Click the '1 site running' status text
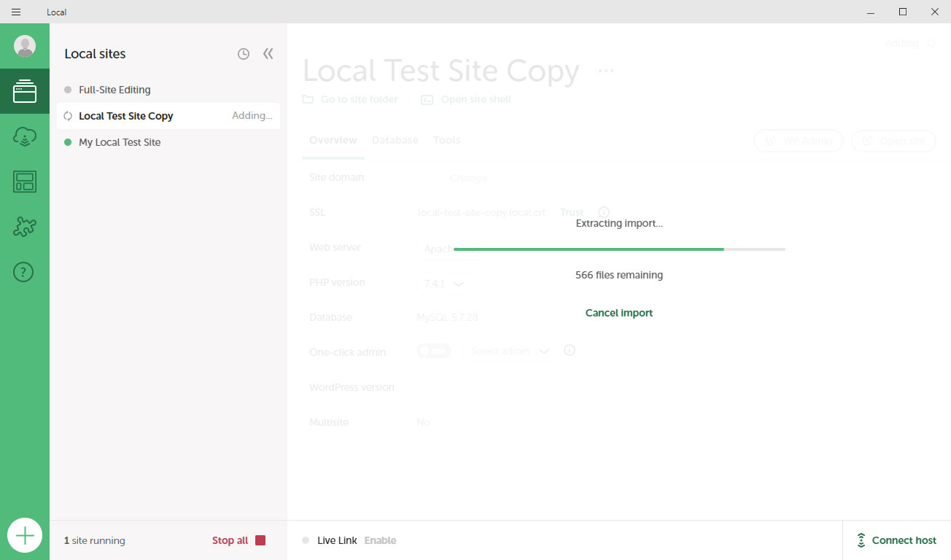This screenshot has height=560, width=951. point(95,540)
